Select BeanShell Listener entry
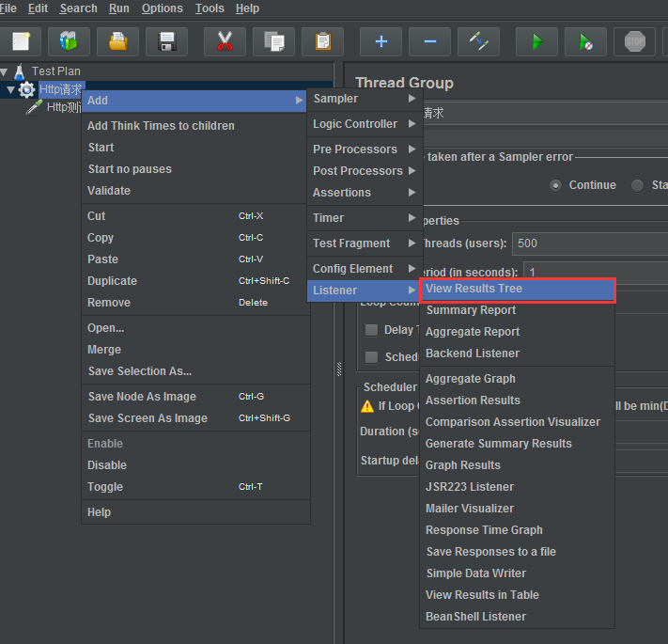668x644 pixels. (x=517, y=617)
